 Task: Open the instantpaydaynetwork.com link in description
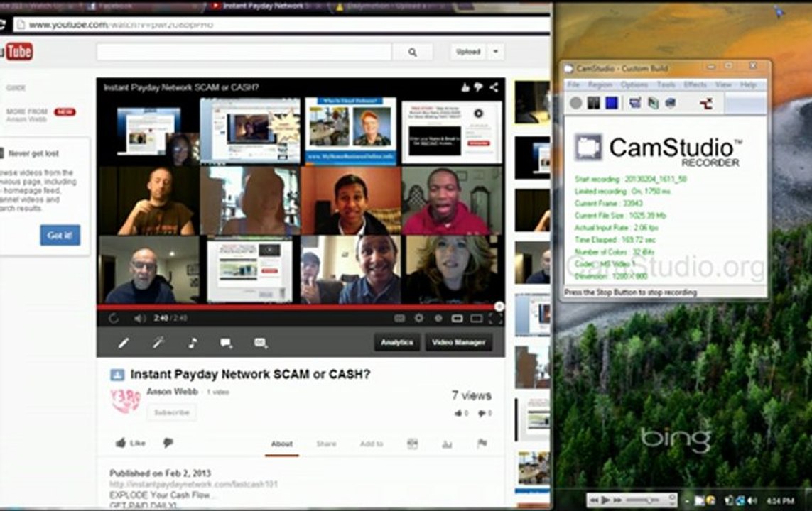tap(194, 484)
